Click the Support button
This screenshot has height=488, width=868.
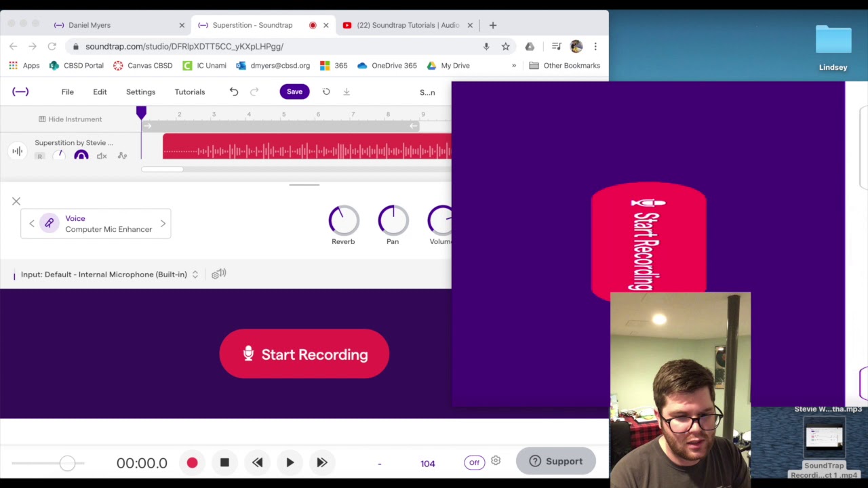pos(556,462)
